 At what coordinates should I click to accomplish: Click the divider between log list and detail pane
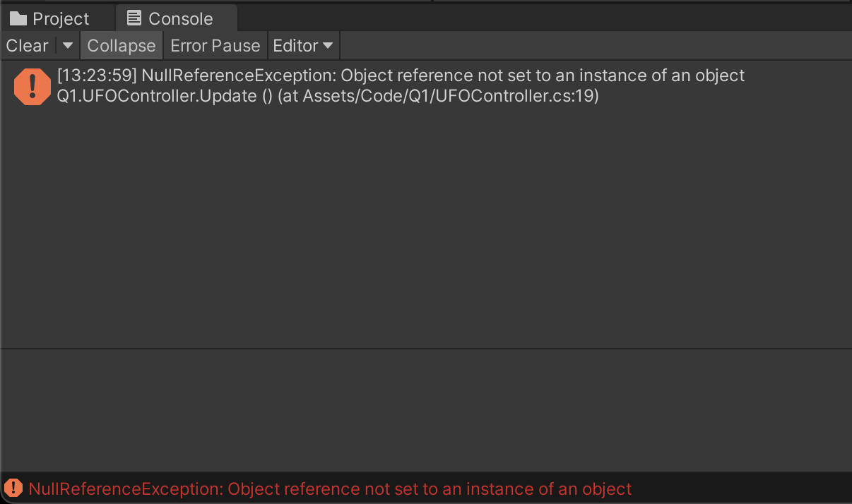coord(426,348)
